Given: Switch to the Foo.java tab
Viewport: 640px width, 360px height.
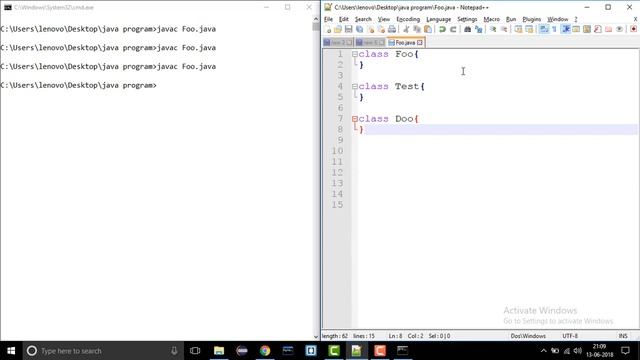Looking at the screenshot, I should click(x=404, y=42).
